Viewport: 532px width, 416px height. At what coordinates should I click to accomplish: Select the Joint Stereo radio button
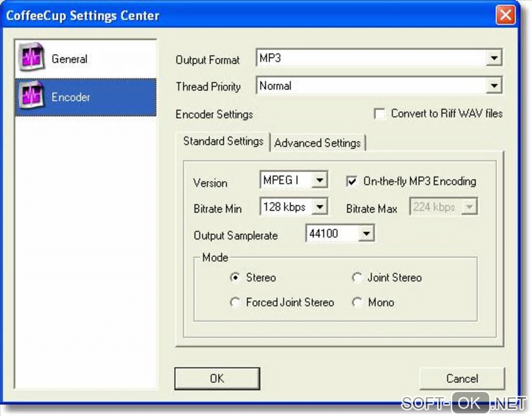(x=357, y=278)
